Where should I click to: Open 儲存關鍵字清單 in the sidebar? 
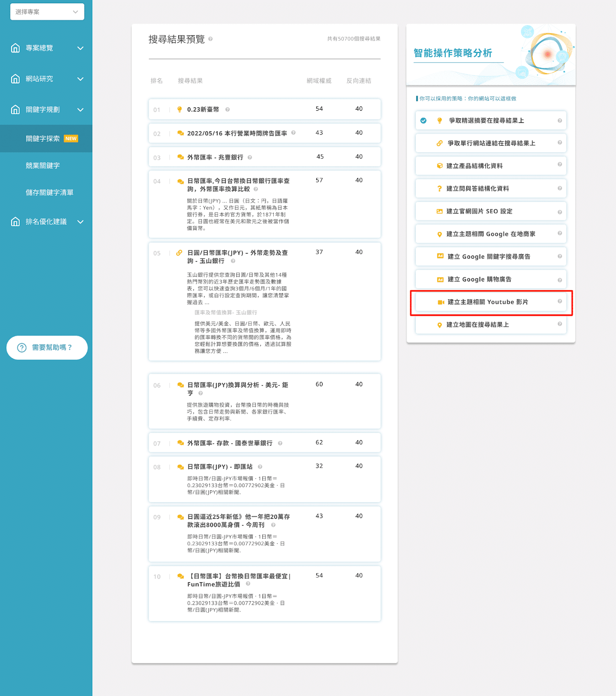[49, 192]
